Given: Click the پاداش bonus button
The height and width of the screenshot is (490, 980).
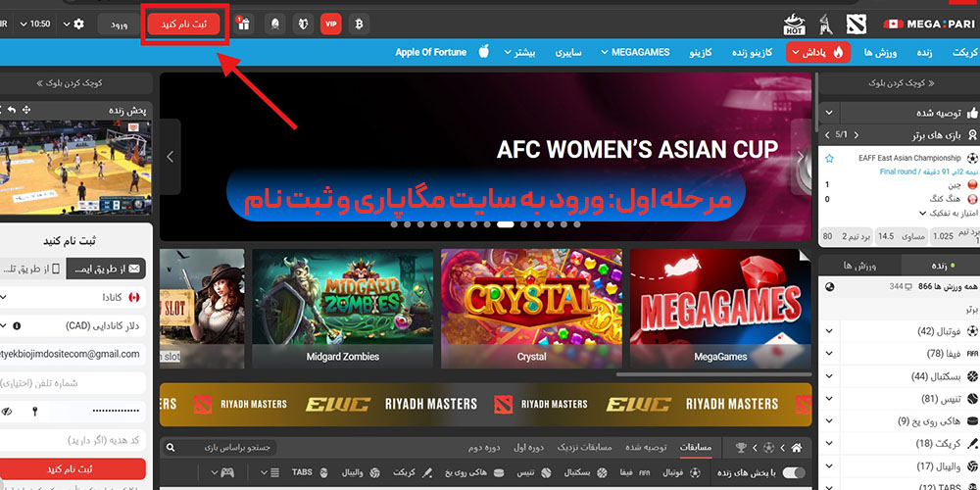Looking at the screenshot, I should (818, 53).
